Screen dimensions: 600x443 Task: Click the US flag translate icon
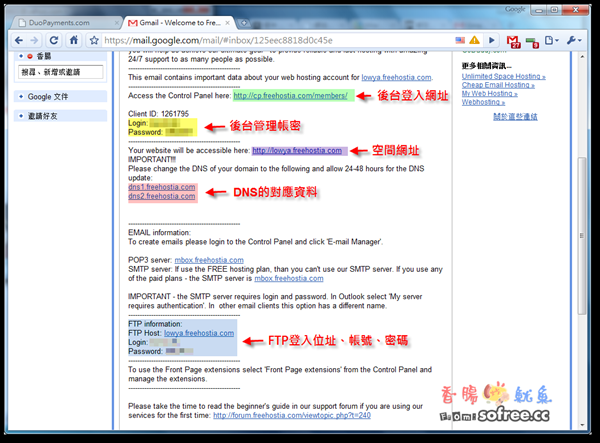460,40
